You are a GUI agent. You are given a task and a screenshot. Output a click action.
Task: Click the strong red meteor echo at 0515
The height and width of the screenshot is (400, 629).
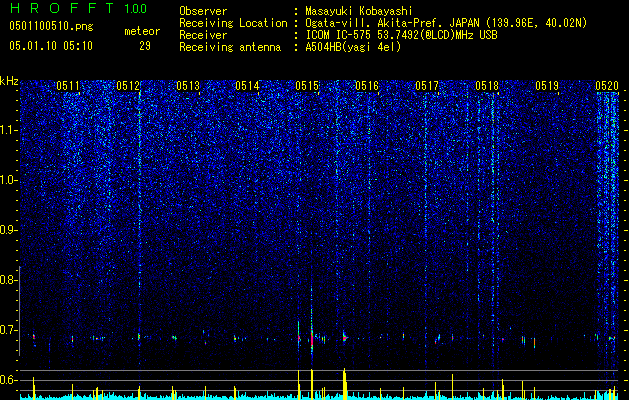point(312,338)
